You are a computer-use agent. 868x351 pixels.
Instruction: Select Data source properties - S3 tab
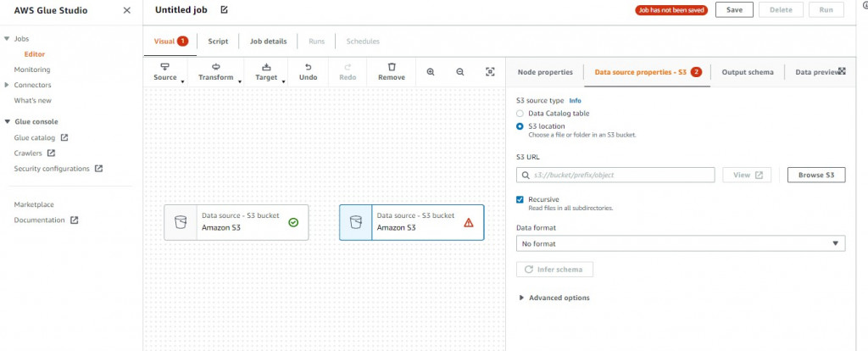pos(648,72)
